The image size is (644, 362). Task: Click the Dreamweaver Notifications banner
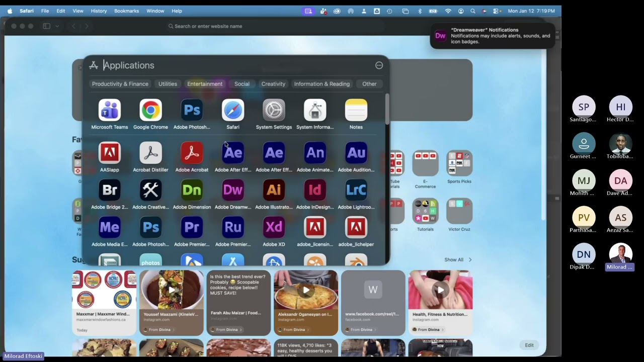[493, 36]
